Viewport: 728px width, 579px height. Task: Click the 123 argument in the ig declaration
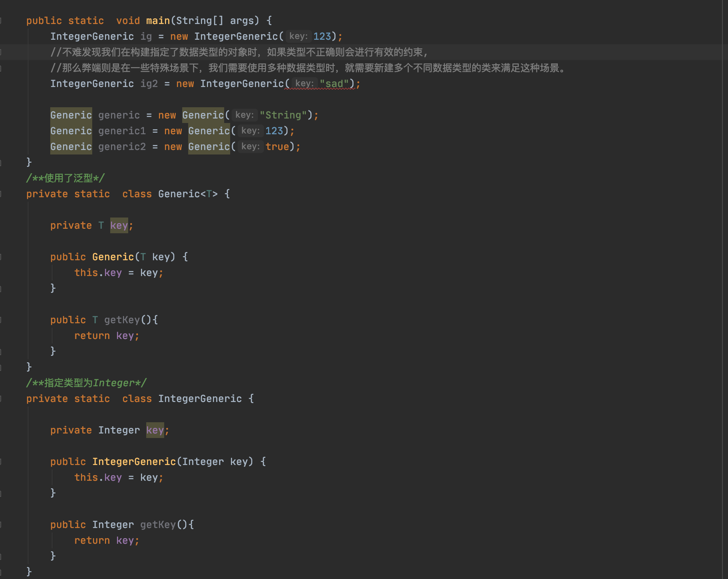click(x=322, y=36)
